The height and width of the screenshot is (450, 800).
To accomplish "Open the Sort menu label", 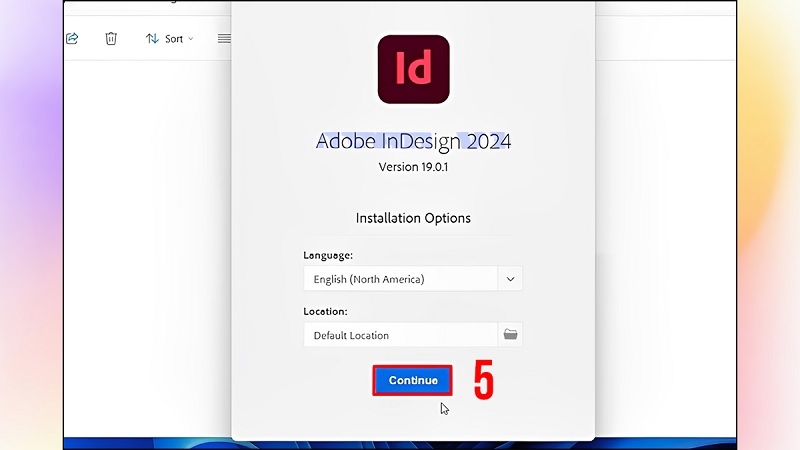I will pyautogui.click(x=173, y=39).
